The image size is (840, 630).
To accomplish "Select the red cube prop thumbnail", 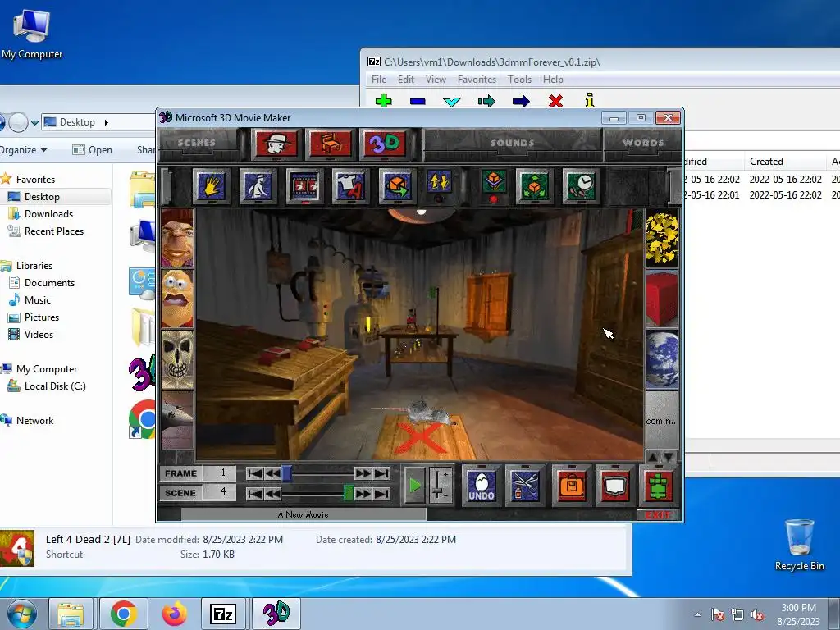I will point(662,299).
